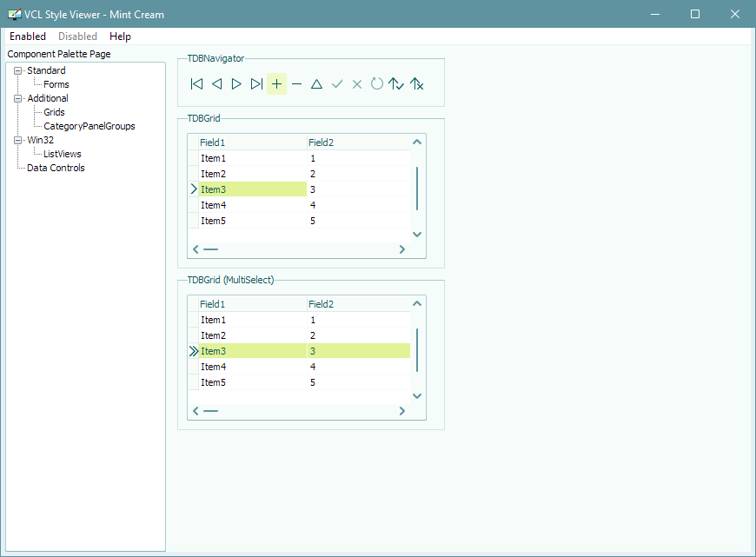Viewport: 756px width, 557px height.
Task: Maximize the VCL Style Viewer window
Action: pos(695,14)
